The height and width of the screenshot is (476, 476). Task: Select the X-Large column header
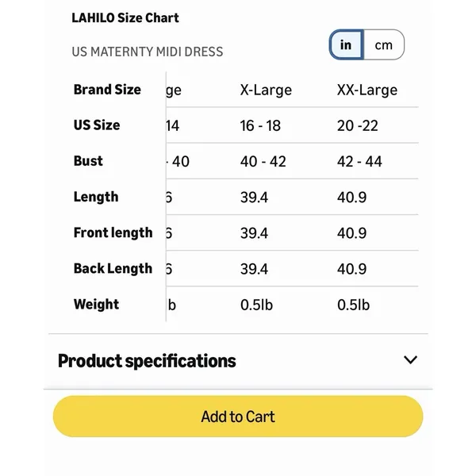pos(266,90)
